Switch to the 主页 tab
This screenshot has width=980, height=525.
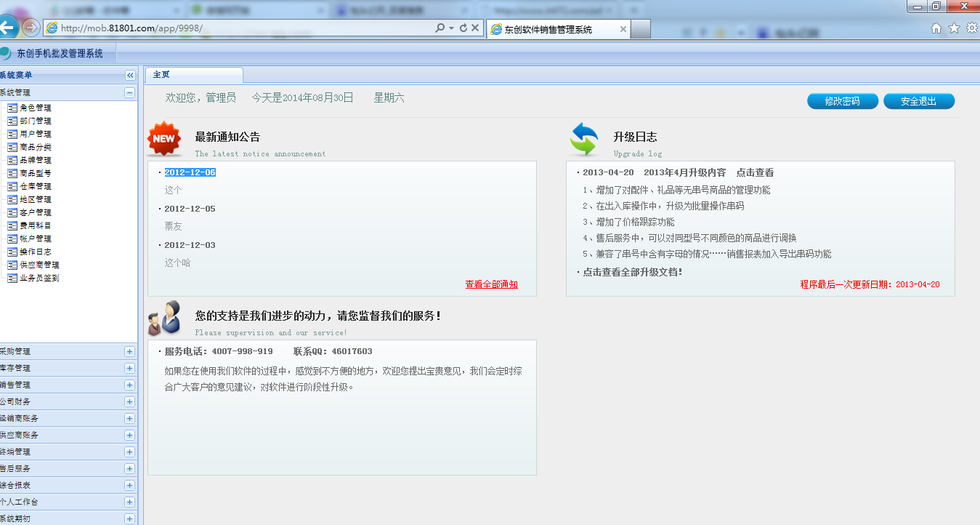point(161,75)
